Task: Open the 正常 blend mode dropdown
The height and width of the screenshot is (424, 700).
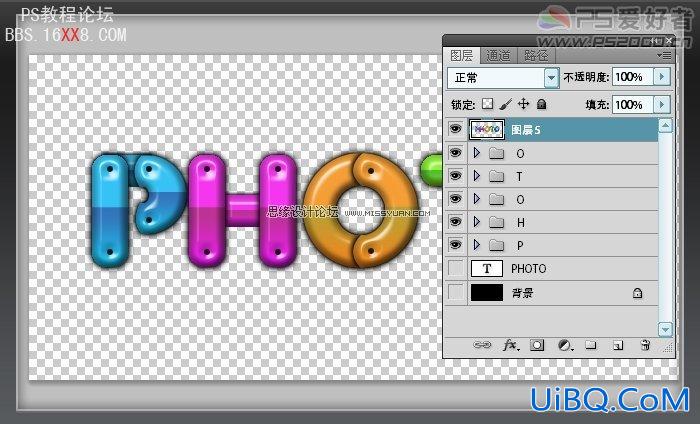Action: [x=552, y=78]
